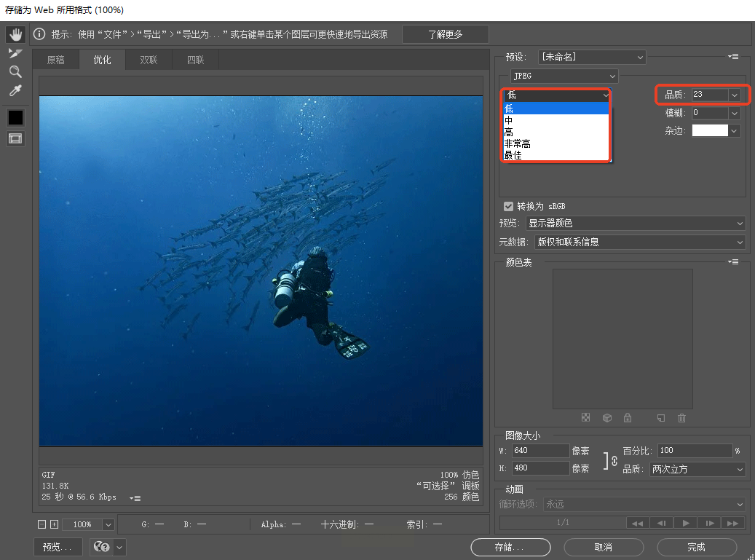Toggle slices visibility icon
755x560 pixels.
pos(15,138)
